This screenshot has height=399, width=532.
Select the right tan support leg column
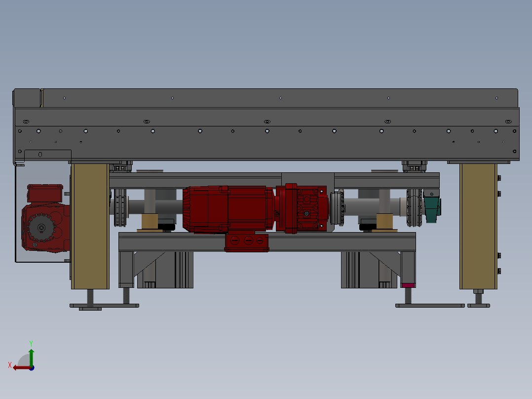tap(478, 226)
